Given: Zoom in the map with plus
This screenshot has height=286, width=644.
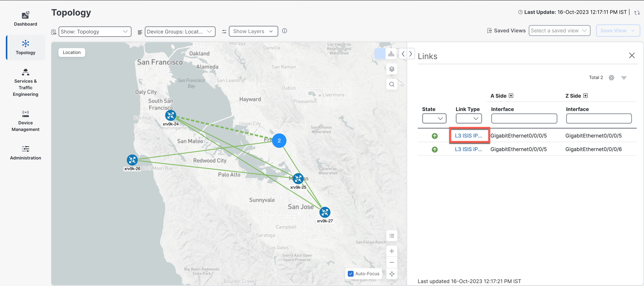Looking at the screenshot, I should pos(391,251).
